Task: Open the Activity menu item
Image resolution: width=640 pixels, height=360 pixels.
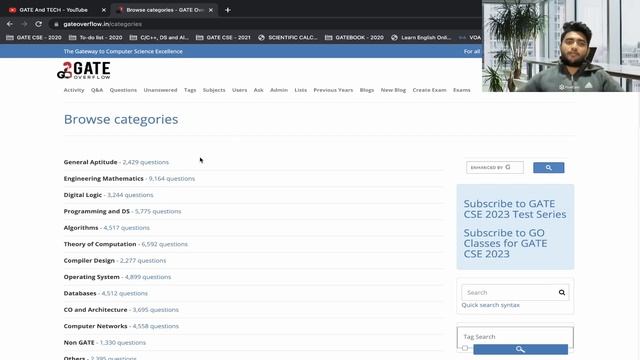Action: pos(74,90)
